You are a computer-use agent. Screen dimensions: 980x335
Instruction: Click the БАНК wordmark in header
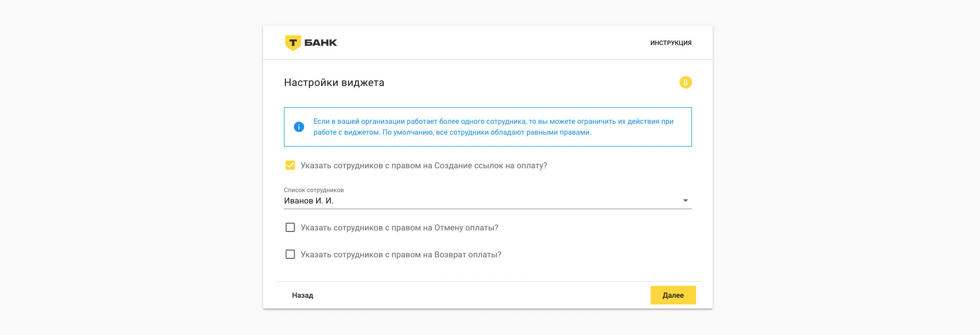(321, 42)
